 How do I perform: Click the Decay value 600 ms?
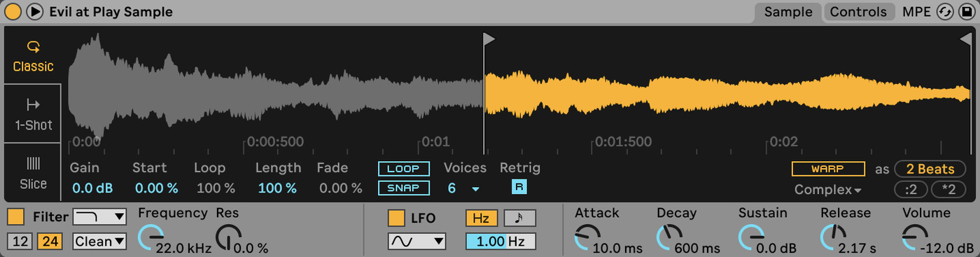[697, 248]
